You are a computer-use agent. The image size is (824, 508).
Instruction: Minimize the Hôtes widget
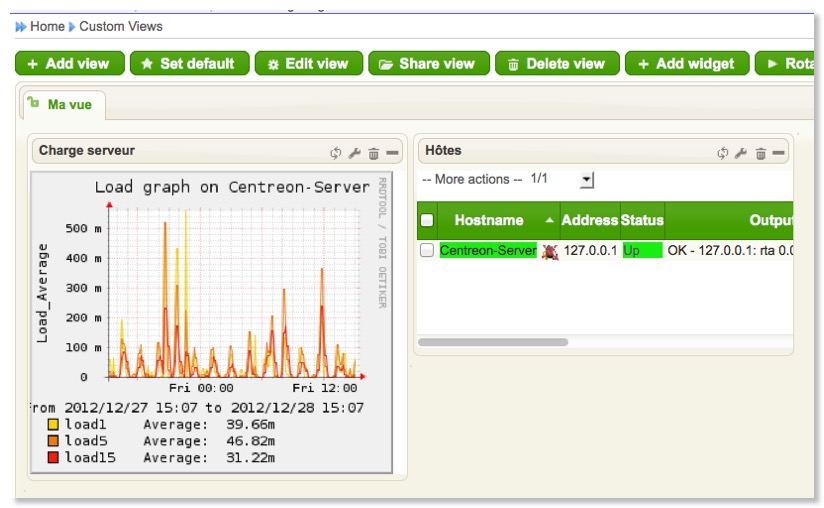click(779, 153)
